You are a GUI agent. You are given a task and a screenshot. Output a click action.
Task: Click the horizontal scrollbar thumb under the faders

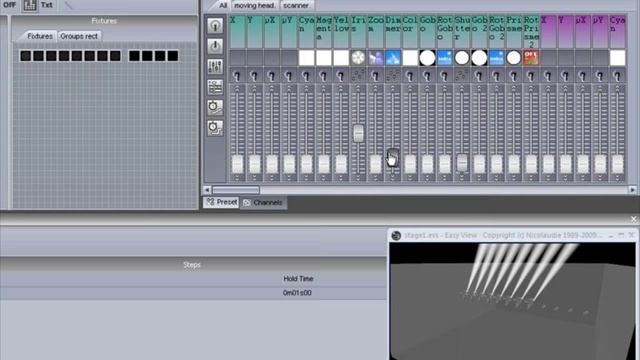tap(236, 190)
